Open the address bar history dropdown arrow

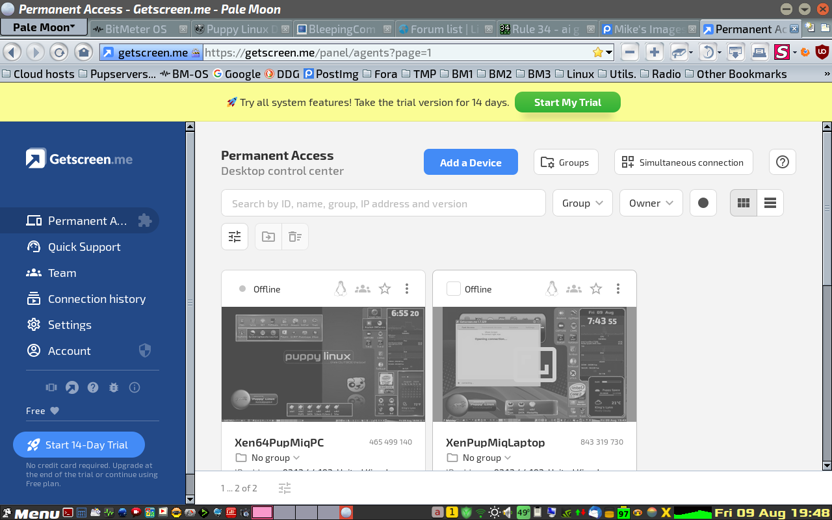(x=609, y=52)
